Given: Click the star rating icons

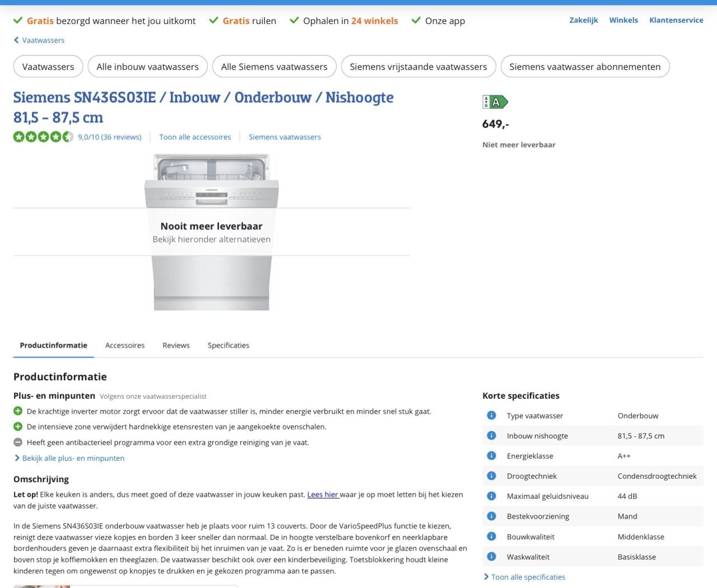Looking at the screenshot, I should point(44,137).
